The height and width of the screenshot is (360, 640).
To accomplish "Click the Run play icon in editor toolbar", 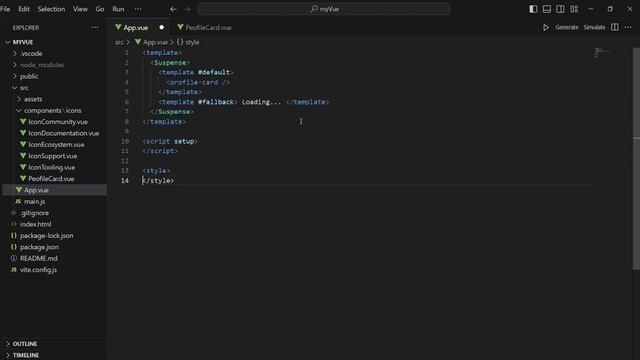I will pyautogui.click(x=546, y=27).
